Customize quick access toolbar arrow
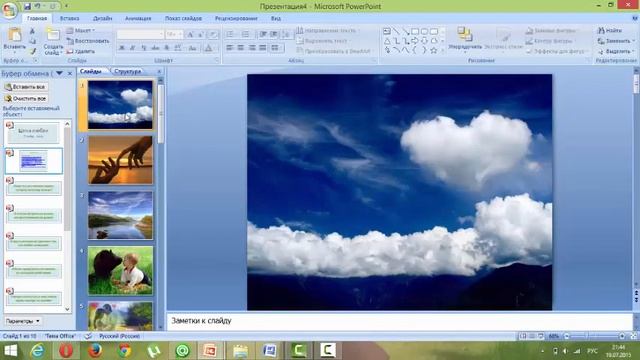The width and height of the screenshot is (640, 360). point(66,6)
